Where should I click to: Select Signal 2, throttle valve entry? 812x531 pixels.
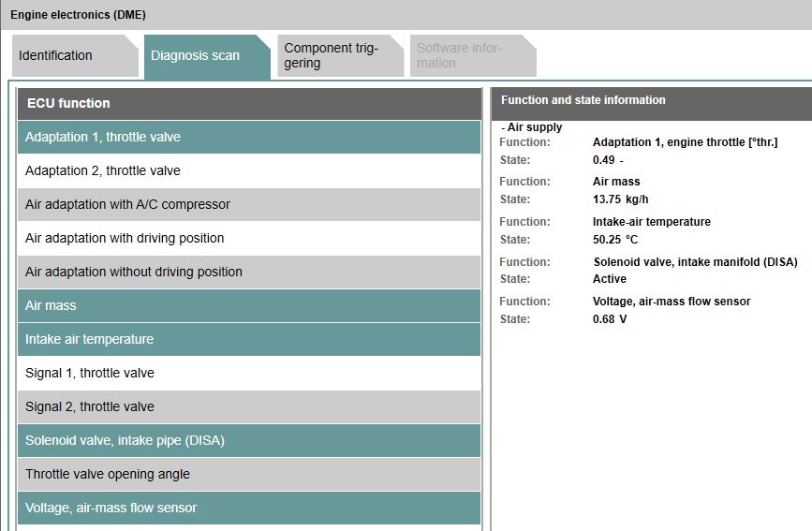pos(248,406)
